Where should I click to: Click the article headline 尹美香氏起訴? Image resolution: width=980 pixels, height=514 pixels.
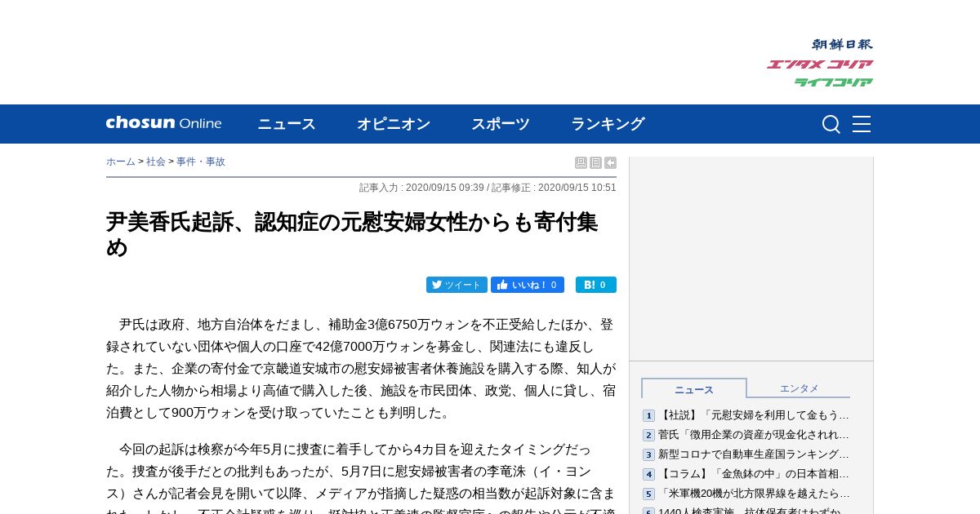352,234
